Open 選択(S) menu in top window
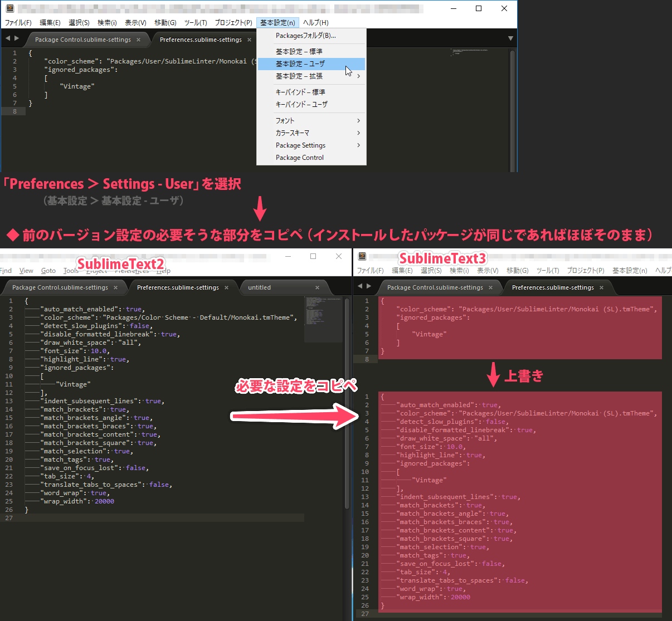Image resolution: width=672 pixels, height=621 pixels. (79, 23)
